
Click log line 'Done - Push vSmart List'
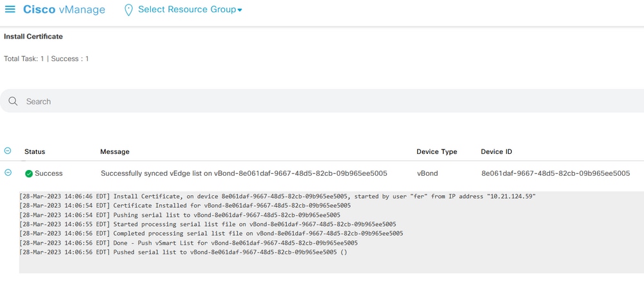click(188, 243)
